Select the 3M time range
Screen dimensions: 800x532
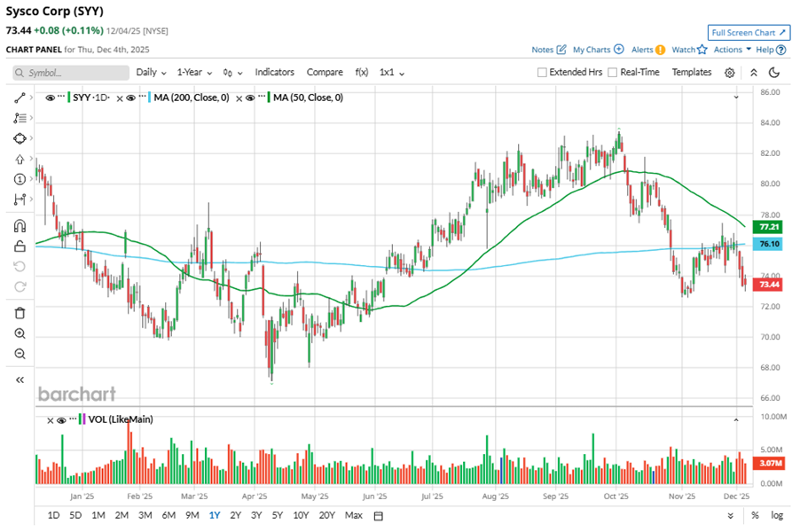click(x=145, y=515)
